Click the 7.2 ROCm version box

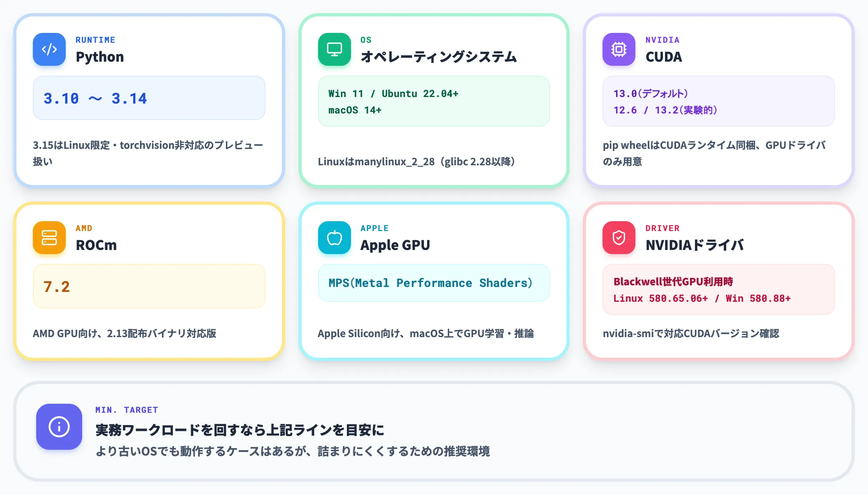click(149, 286)
